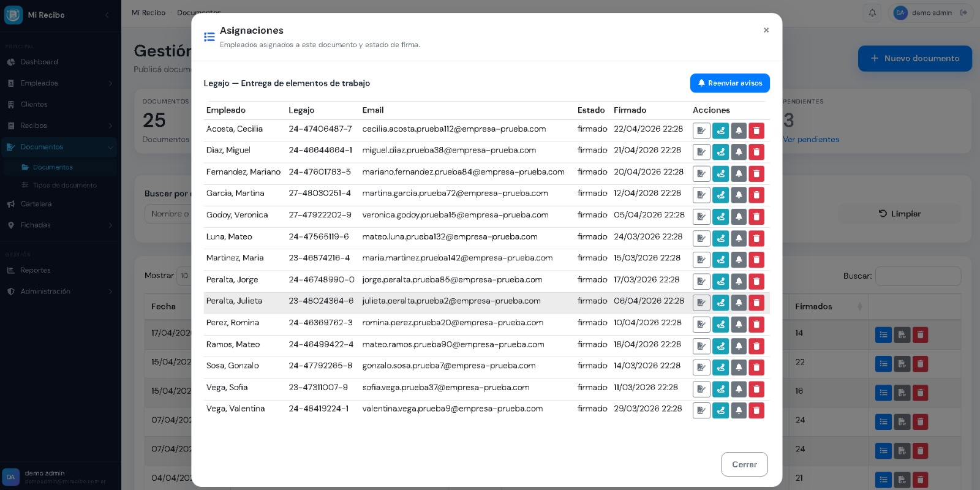The image size is (980, 490).
Task: Click the Cerrar button
Action: click(x=744, y=464)
